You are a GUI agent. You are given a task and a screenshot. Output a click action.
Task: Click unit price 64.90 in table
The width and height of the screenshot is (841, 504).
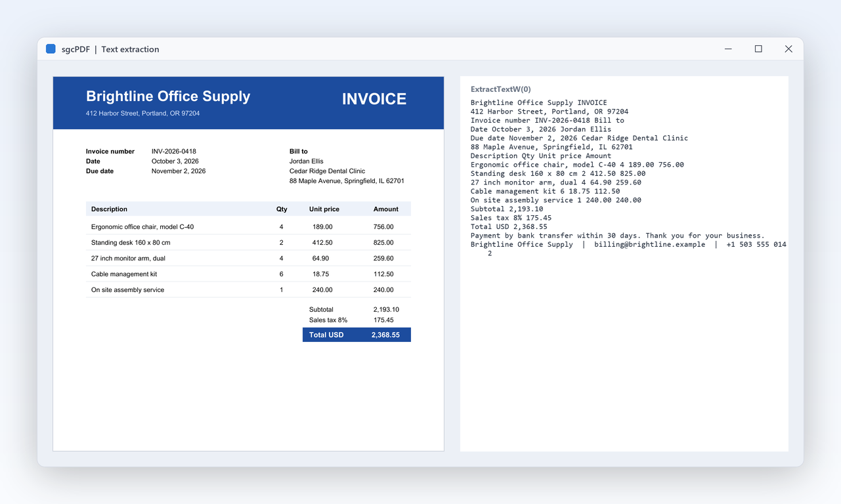pyautogui.click(x=321, y=259)
